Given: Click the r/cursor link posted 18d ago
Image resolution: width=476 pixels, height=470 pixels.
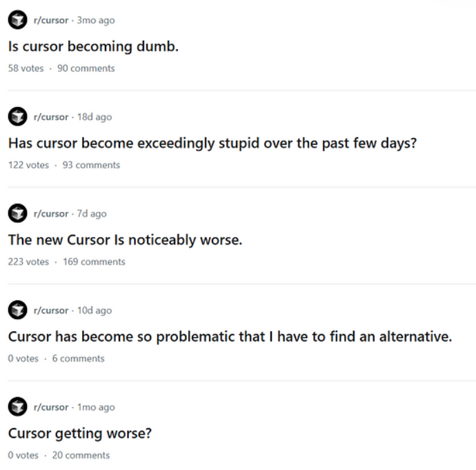Looking at the screenshot, I should (x=51, y=117).
